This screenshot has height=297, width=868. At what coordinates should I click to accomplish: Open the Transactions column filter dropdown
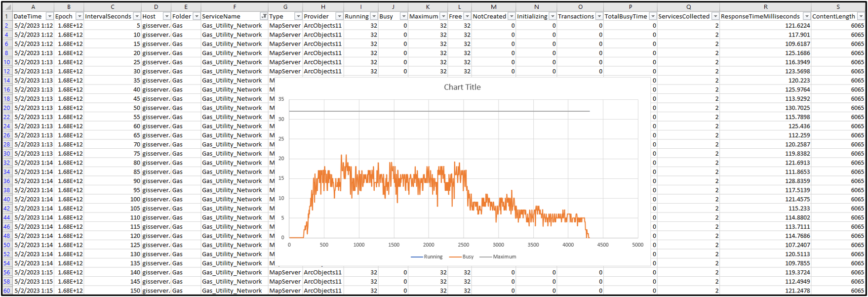599,16
